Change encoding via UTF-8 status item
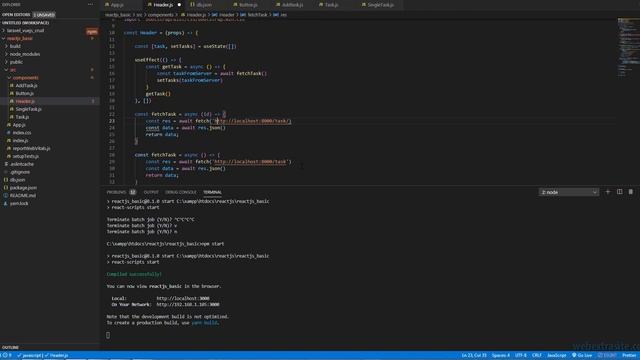 pyautogui.click(x=520, y=356)
